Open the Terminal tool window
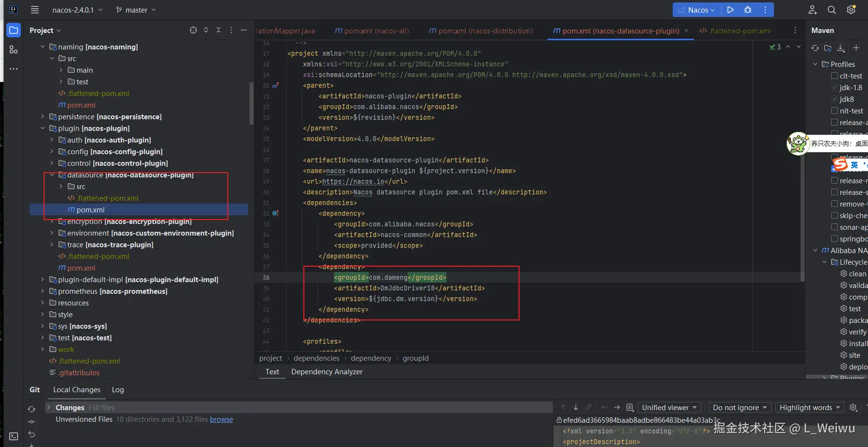The height and width of the screenshot is (447, 868). pyautogui.click(x=14, y=436)
